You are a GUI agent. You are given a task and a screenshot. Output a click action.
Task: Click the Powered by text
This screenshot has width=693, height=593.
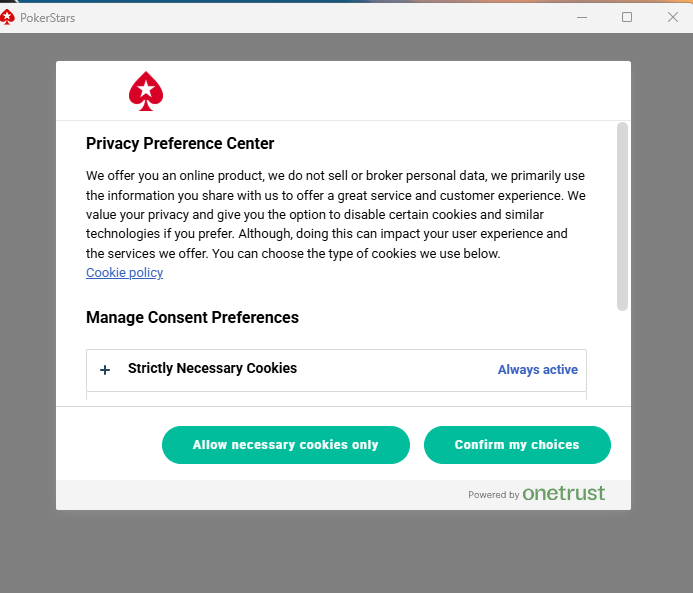click(x=493, y=495)
